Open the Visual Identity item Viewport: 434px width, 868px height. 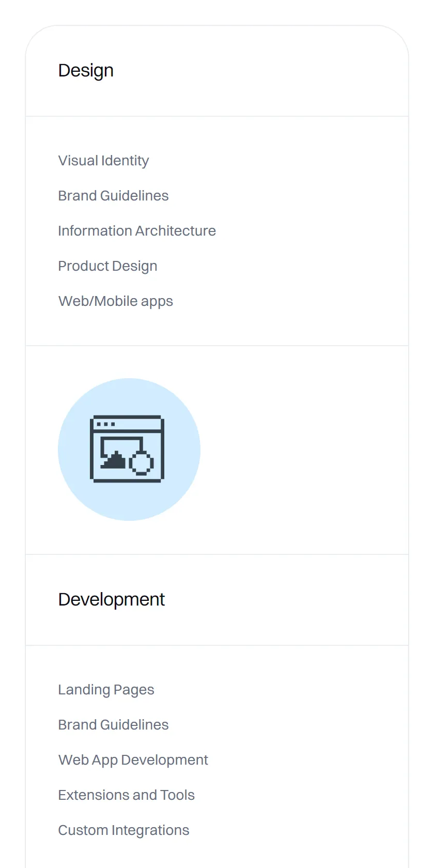(x=103, y=161)
